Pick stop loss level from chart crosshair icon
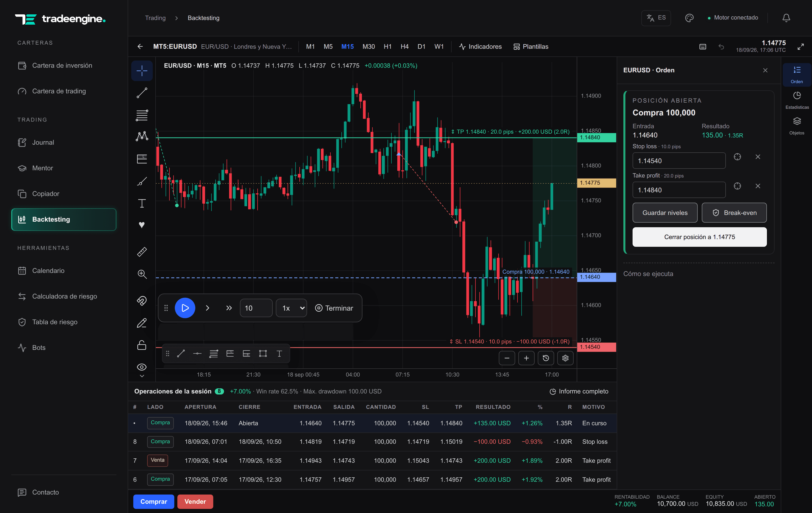 click(x=737, y=157)
